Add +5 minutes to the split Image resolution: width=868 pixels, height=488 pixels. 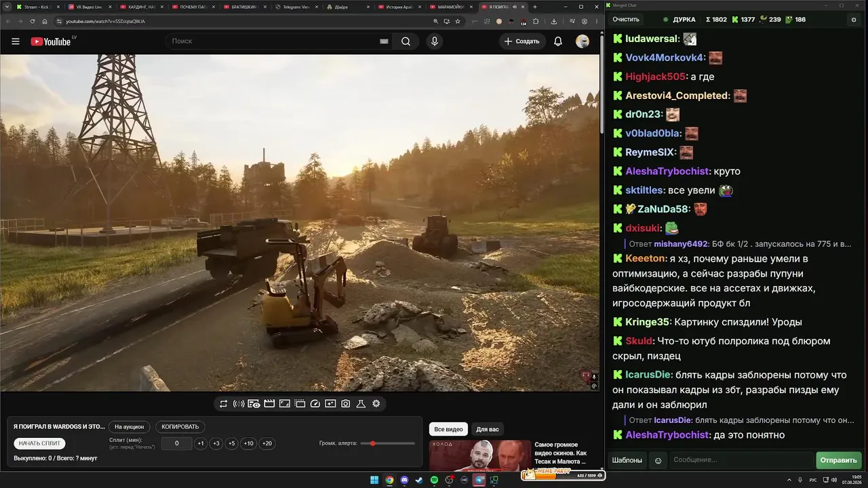pos(232,443)
